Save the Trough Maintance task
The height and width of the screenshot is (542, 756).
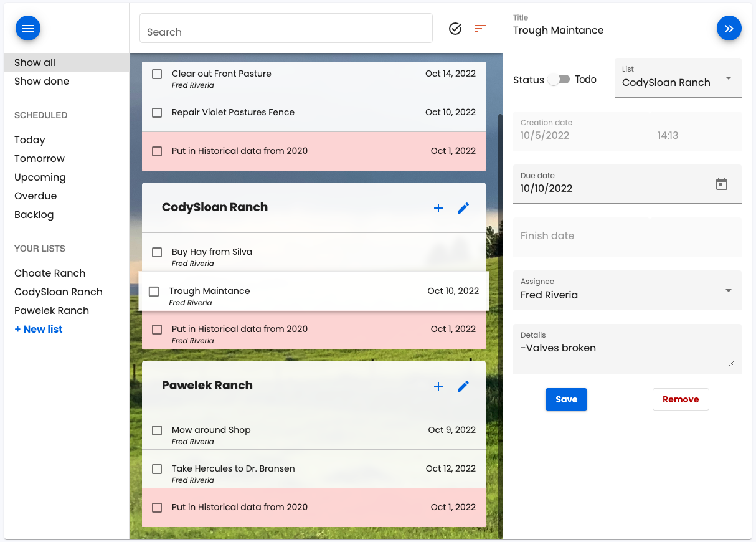(x=565, y=399)
